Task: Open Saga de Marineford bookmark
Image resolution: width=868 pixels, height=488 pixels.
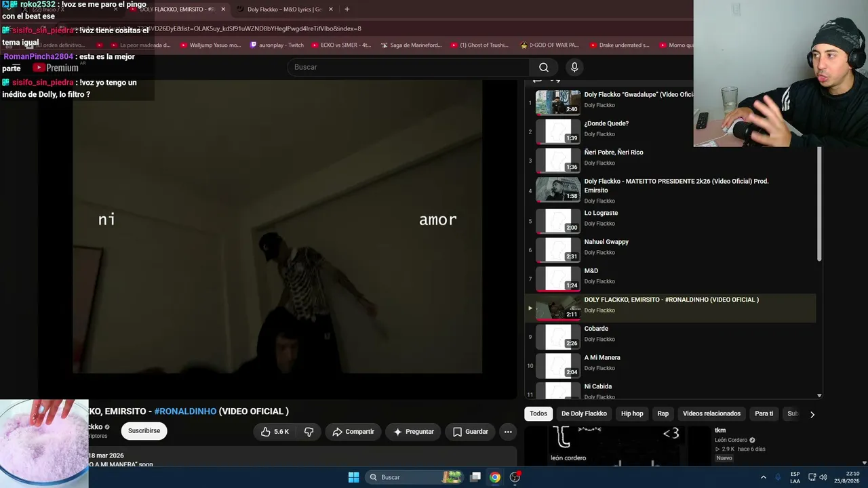Action: [411, 45]
